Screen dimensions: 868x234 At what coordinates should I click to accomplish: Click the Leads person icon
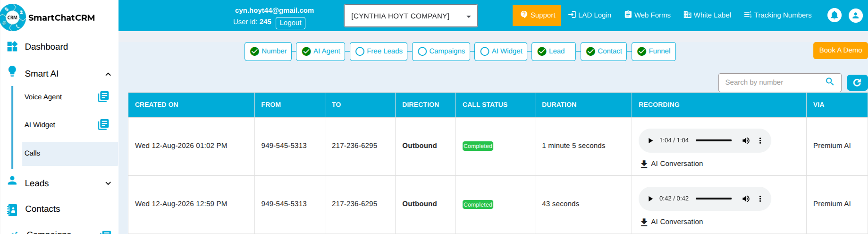click(x=12, y=181)
